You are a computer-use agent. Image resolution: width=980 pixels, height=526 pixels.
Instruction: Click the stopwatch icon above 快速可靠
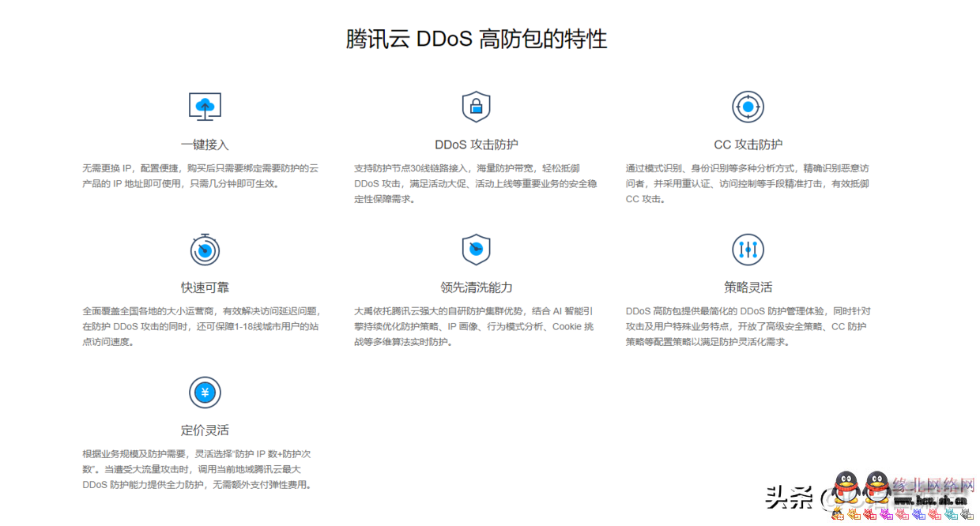click(205, 249)
